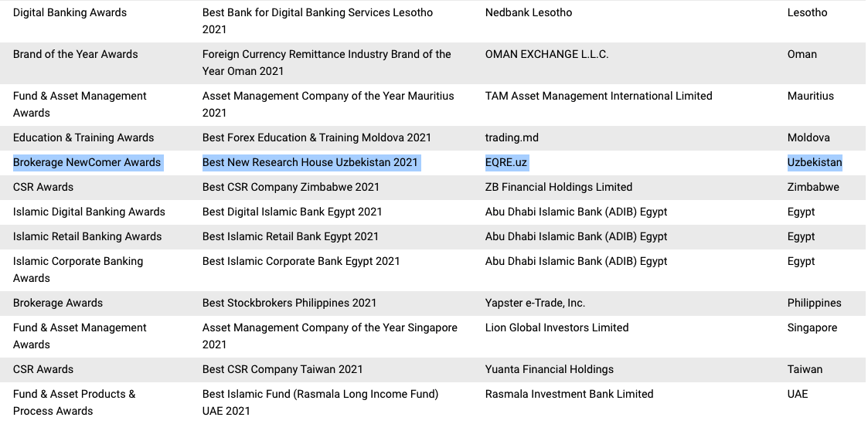Select the Brokerage NewComer Awards cell
This screenshot has height=424, width=868.
(87, 162)
